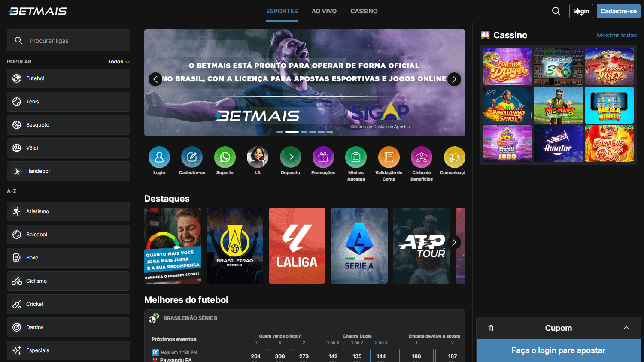Open the Deposito shortcut icon
Viewport: 644px width, 362px height.
point(291,157)
